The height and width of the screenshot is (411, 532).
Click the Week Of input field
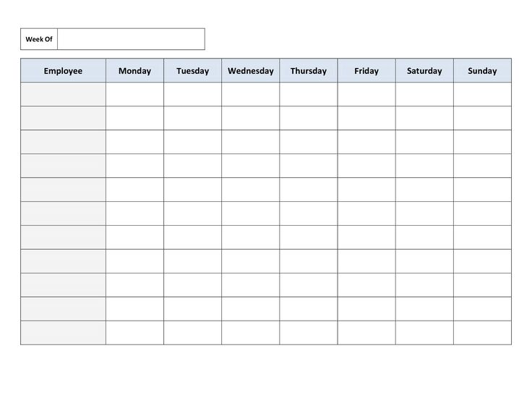click(131, 39)
